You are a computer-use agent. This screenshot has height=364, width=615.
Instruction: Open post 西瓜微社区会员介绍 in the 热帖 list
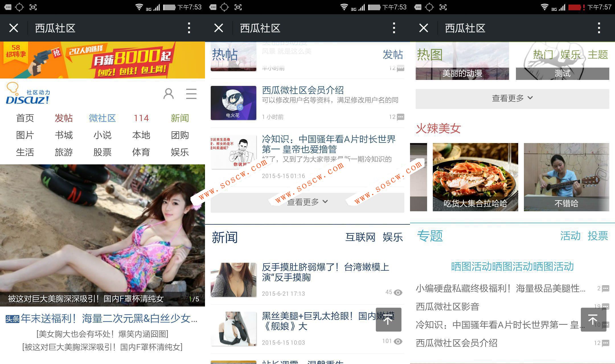pos(303,90)
